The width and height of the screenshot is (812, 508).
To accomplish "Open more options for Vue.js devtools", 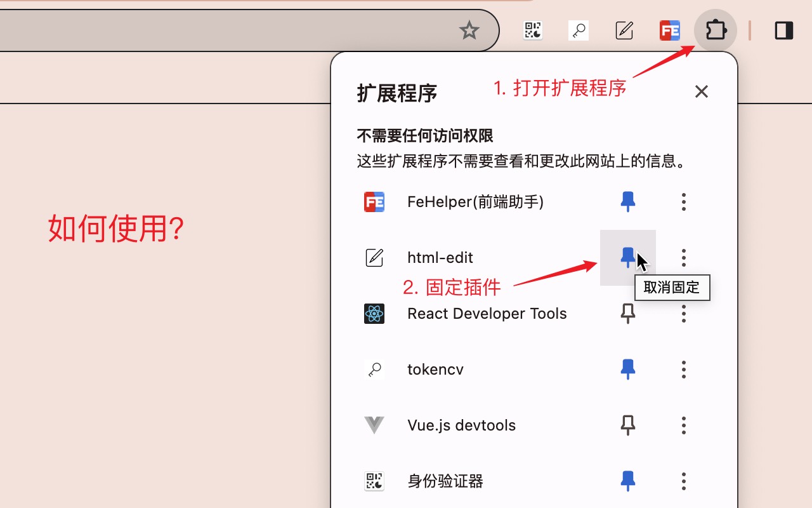I will point(684,425).
